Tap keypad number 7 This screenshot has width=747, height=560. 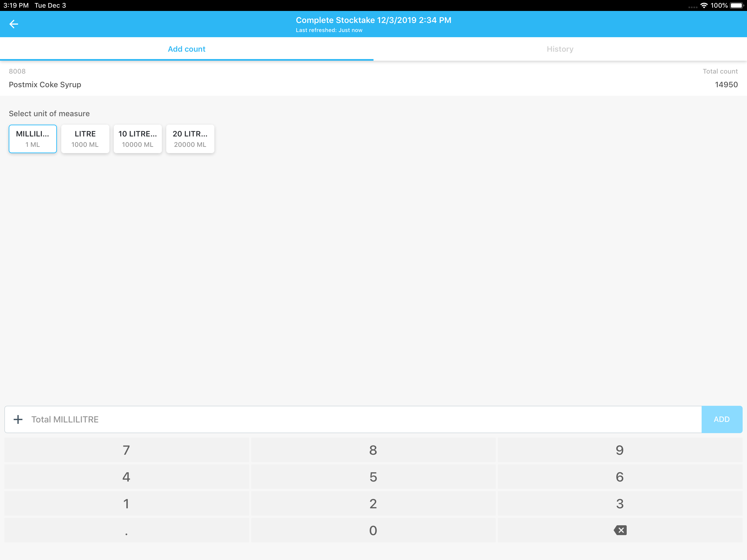(x=126, y=450)
